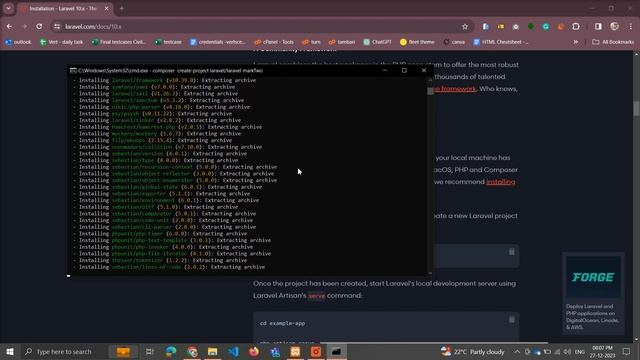Expand the hidden bookmarks chevron
The height and width of the screenshot is (360, 640).
576,42
